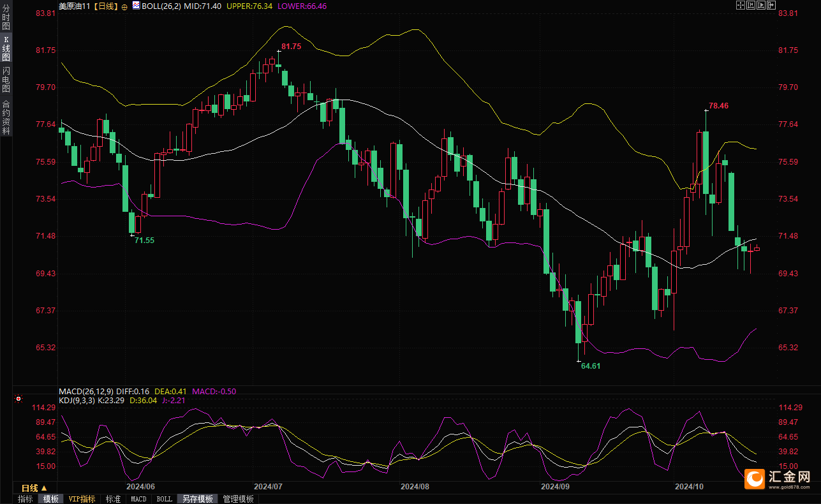Viewport: 821px width, 504px height.
Task: Click 83.81 on the right price axis
Action: pos(788,13)
